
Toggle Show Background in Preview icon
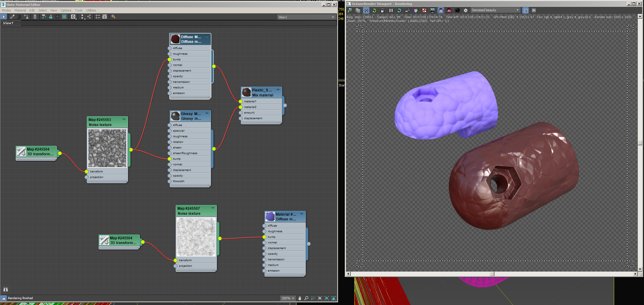pyautogui.click(x=64, y=17)
